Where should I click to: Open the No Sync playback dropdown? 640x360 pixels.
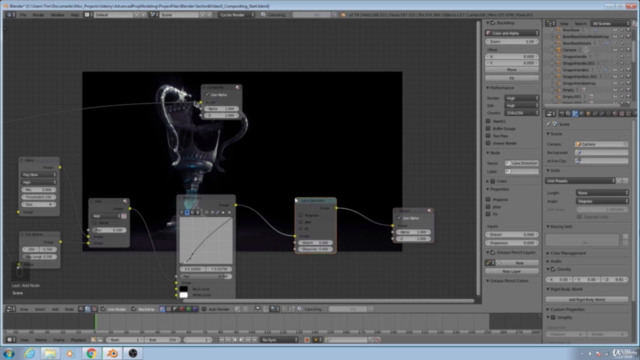pyautogui.click(x=280, y=340)
